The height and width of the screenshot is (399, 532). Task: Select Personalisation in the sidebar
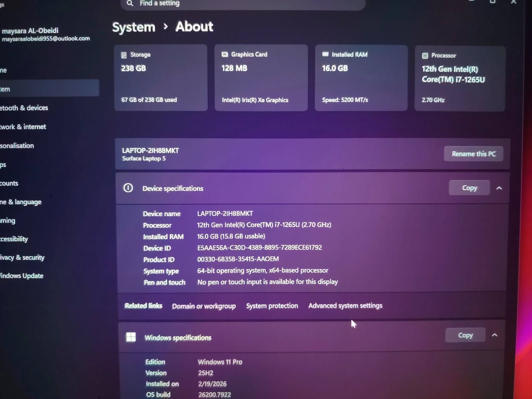point(17,145)
